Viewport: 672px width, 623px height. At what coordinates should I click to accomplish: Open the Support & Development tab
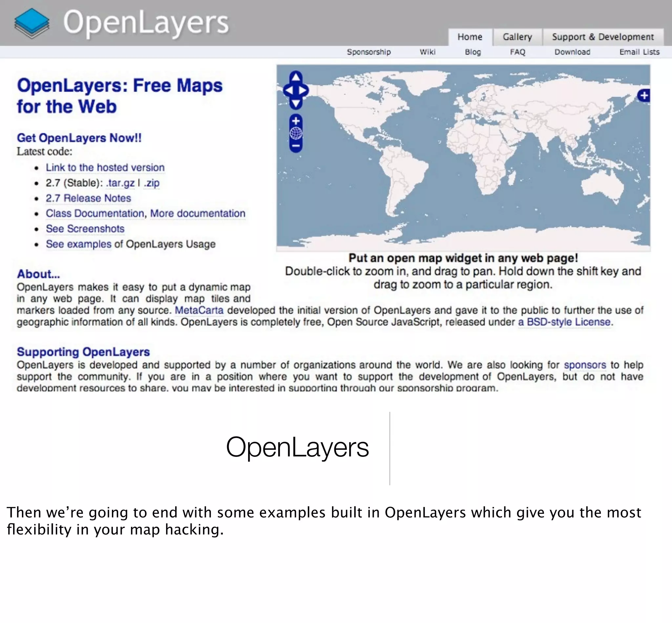(603, 37)
